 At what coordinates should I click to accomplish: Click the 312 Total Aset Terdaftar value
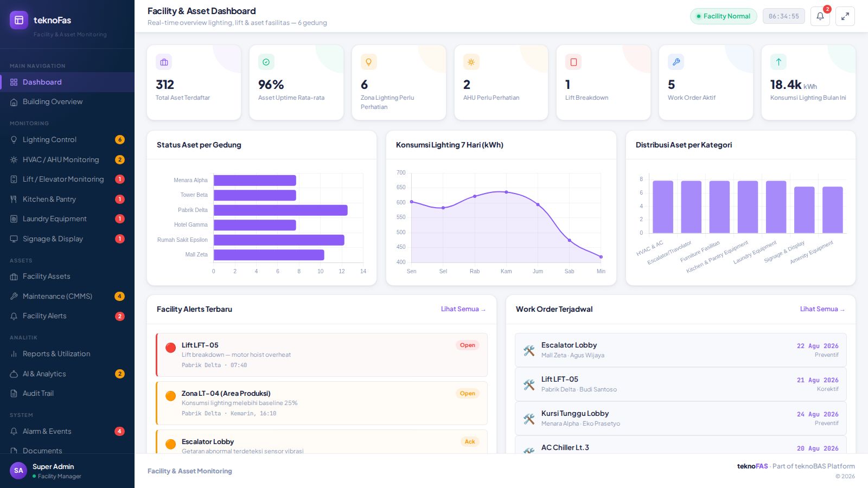165,85
